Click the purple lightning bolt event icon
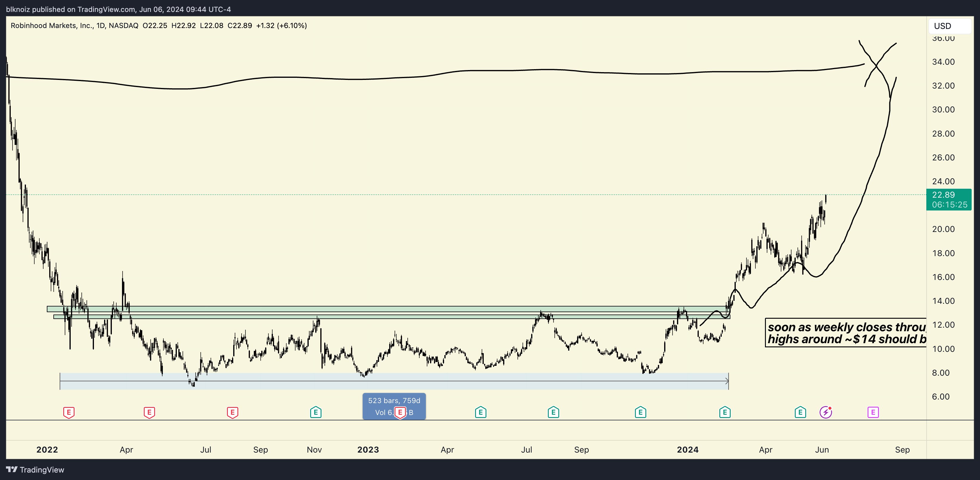Viewport: 980px width, 480px height. click(826, 412)
